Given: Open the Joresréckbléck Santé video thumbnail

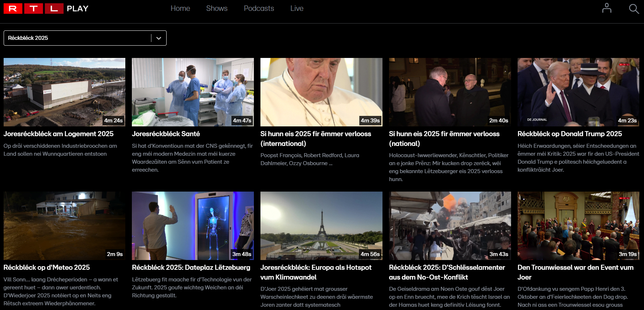Looking at the screenshot, I should point(193,92).
